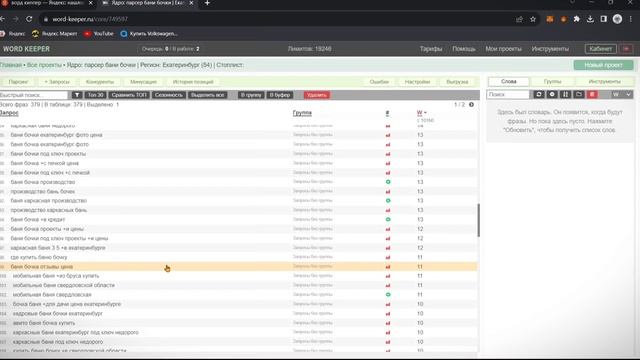640x360 pixels.
Task: Open the YouTube bookmark
Action: tap(99, 33)
